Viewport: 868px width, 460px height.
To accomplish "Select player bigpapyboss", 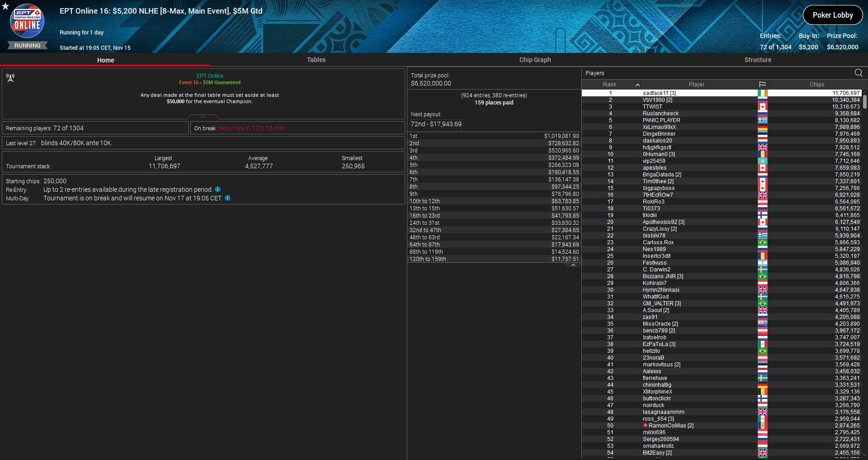I will (x=722, y=188).
